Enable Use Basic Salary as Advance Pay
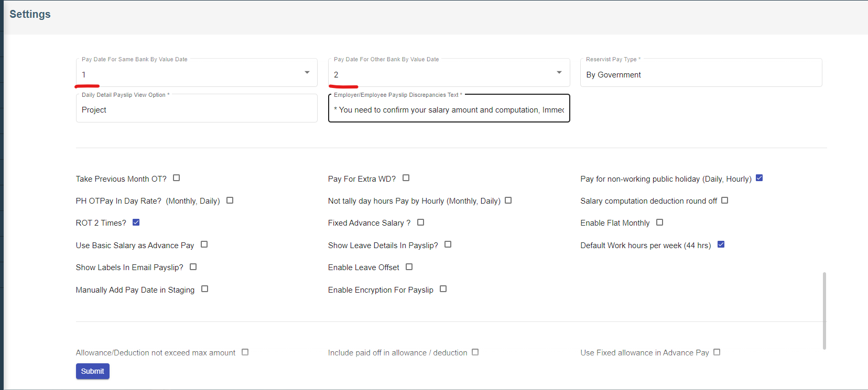Viewport: 868px width, 390px height. 204,244
